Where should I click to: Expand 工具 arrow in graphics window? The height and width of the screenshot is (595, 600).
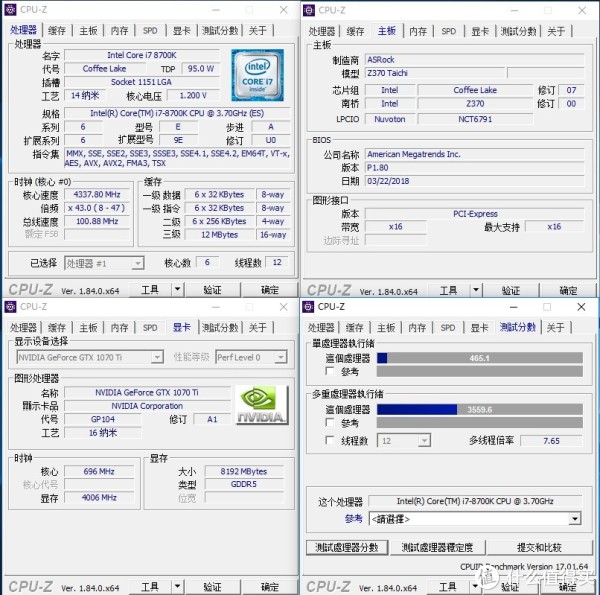point(178,586)
